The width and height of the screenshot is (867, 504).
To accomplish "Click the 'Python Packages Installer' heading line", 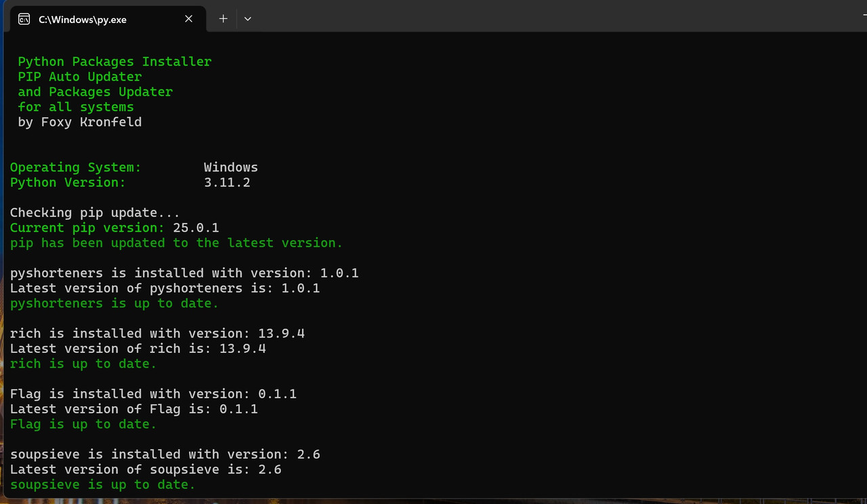I will (x=114, y=62).
